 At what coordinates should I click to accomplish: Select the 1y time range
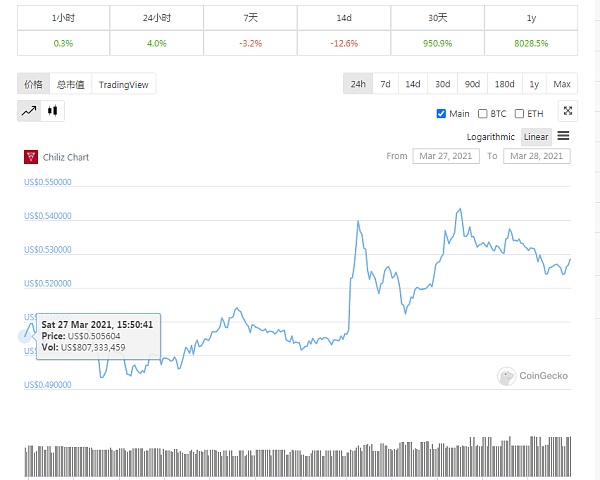coord(534,85)
